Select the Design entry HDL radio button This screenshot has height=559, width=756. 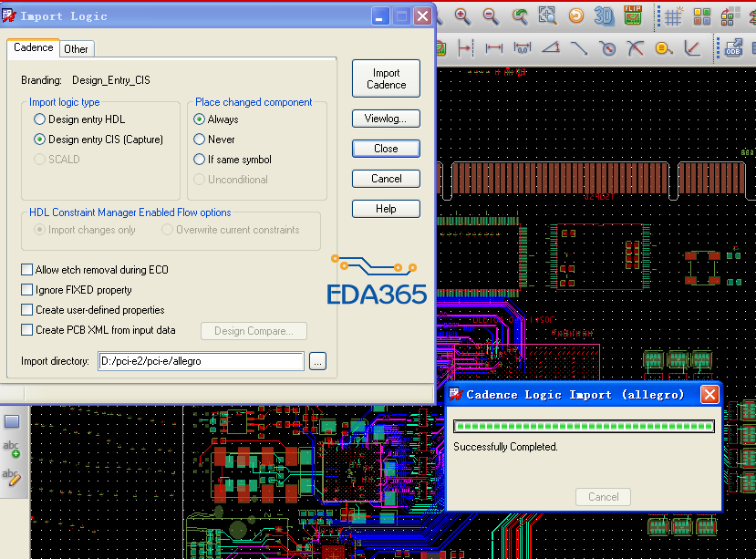click(39, 119)
